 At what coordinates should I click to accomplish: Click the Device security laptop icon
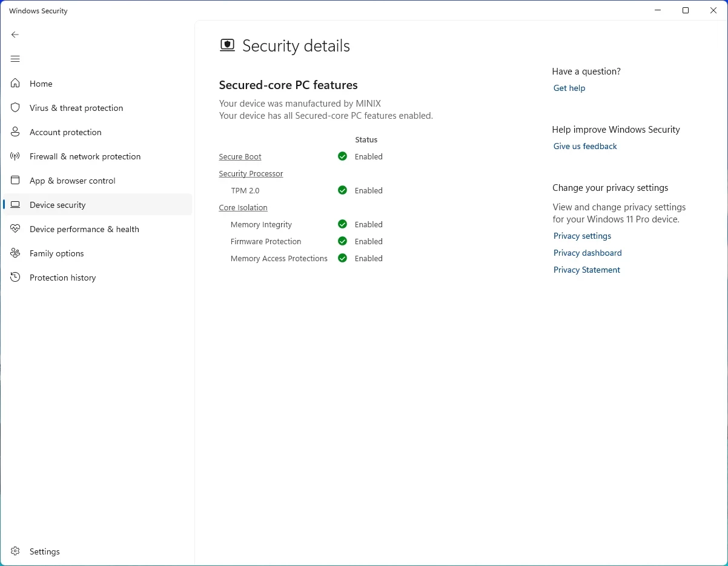click(16, 205)
